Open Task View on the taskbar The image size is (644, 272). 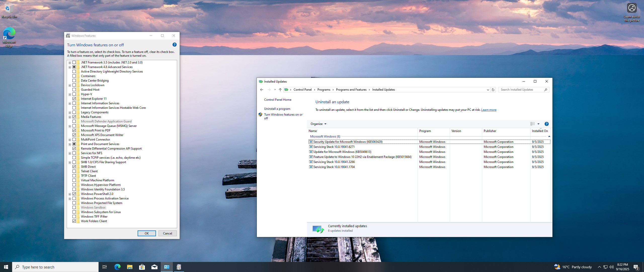tap(105, 267)
